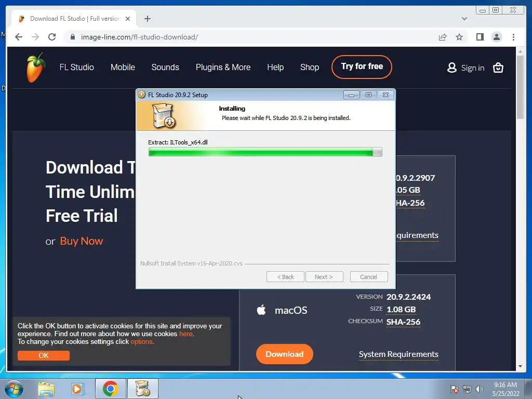Click the user profile icon beside Sign in

coord(451,68)
